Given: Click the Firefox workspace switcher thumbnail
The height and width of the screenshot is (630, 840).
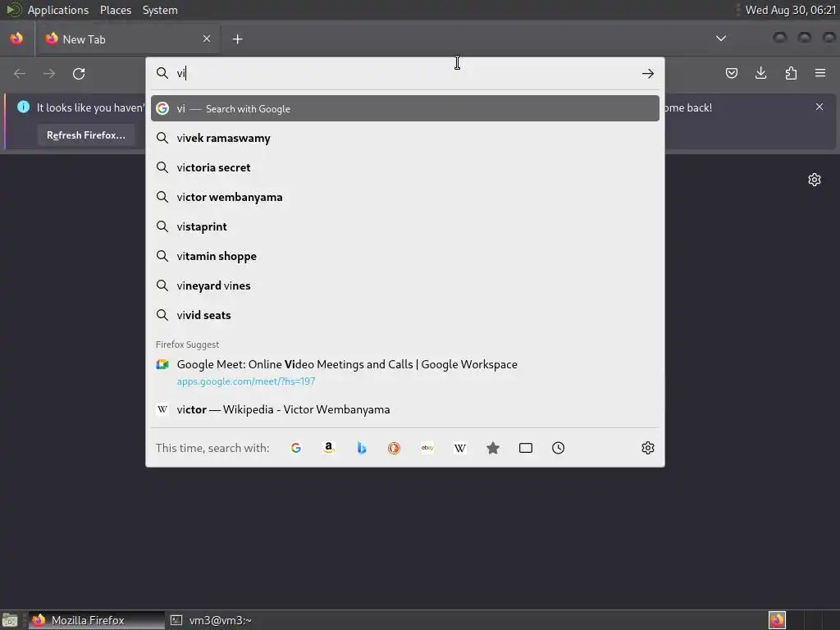Looking at the screenshot, I should pos(777,620).
